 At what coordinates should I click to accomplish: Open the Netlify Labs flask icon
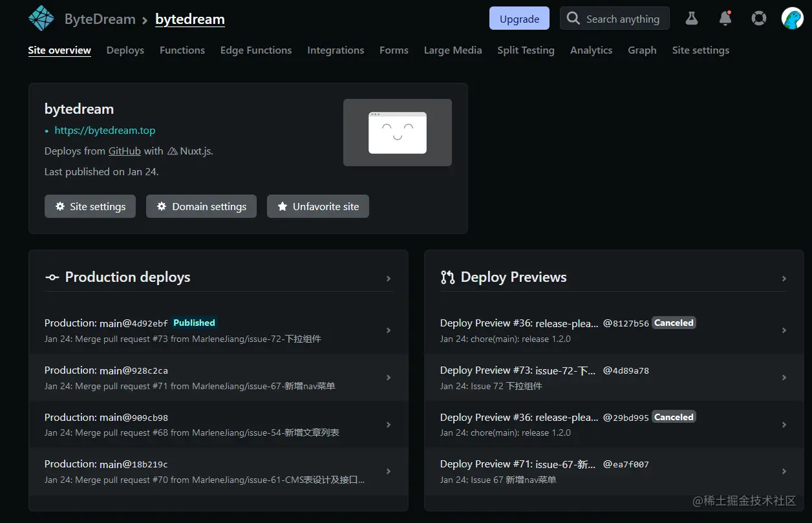(692, 19)
